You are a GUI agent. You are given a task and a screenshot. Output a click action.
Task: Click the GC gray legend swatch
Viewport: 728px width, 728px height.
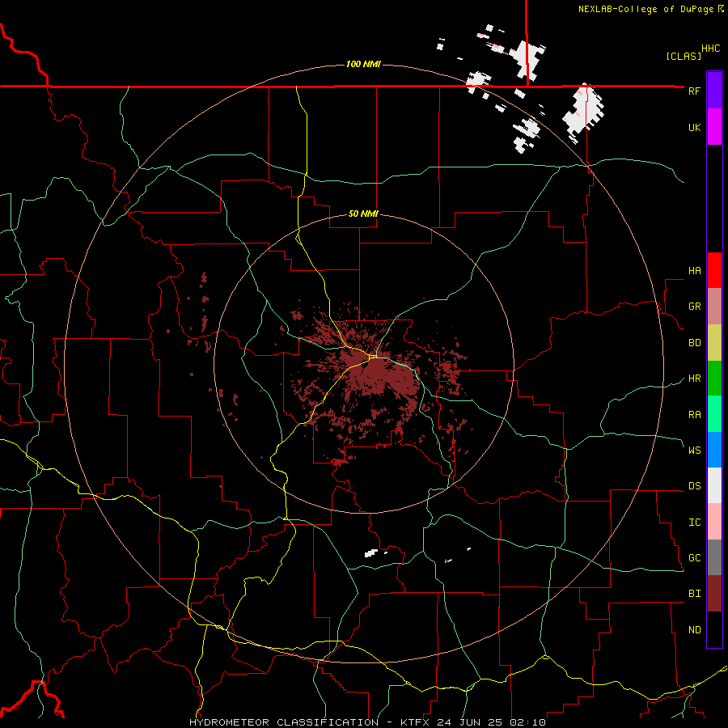click(x=714, y=557)
